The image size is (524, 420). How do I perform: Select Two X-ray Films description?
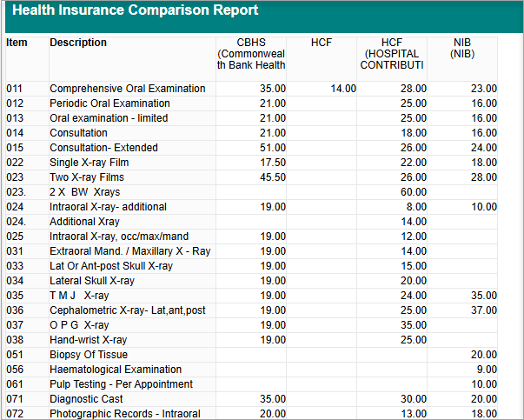(x=87, y=177)
